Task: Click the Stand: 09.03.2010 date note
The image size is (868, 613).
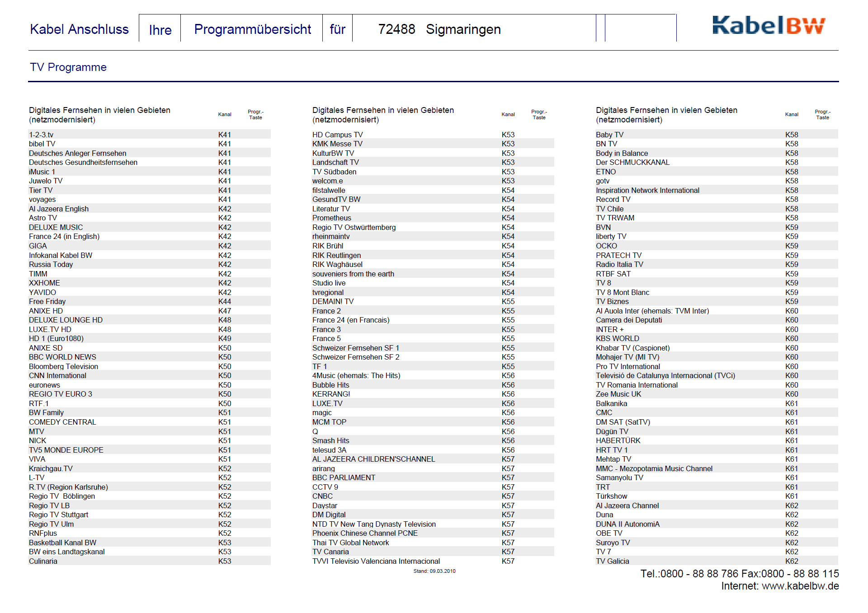Action: pos(434,571)
